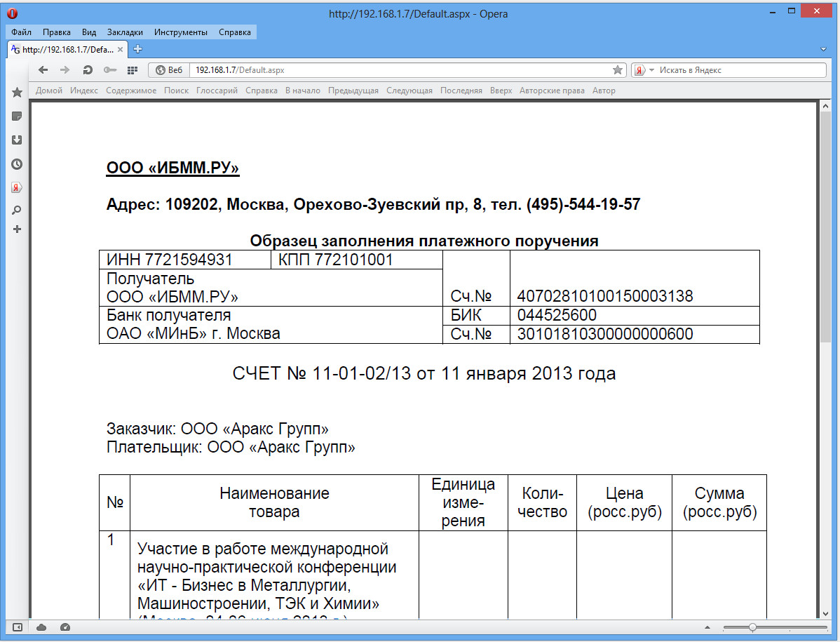Screen dimensions: 840x642
Task: Click the СЧЕТ № 11-01-02/13 title
Action: tap(424, 373)
